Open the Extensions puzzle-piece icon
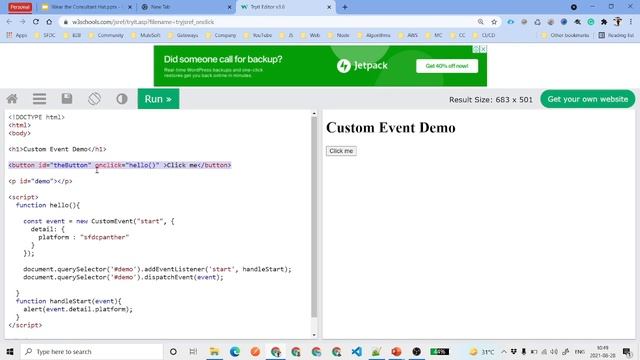 604,22
